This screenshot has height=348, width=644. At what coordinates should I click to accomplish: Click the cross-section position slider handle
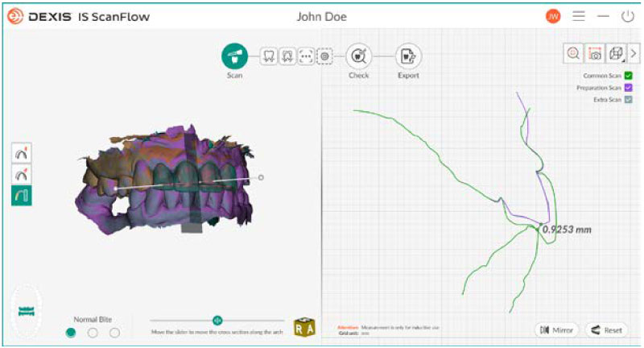[x=217, y=321]
